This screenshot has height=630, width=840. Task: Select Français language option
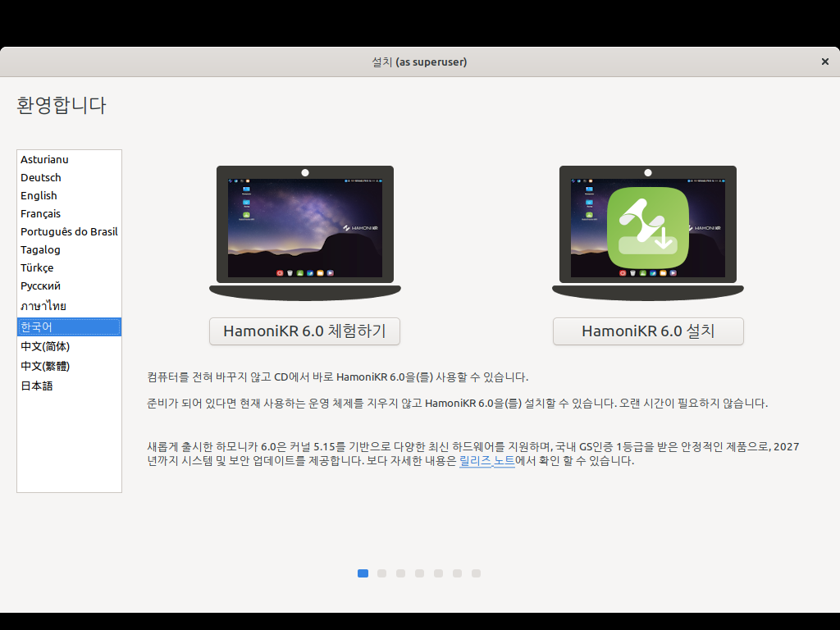point(40,213)
